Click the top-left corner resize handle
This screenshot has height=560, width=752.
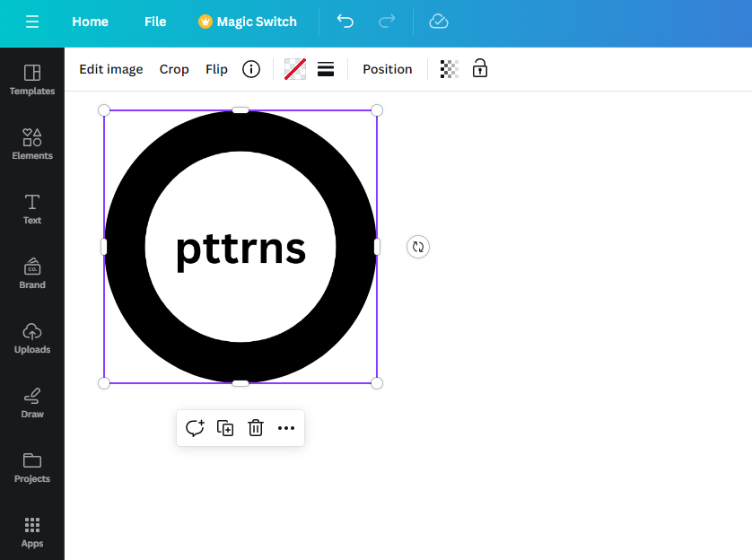pyautogui.click(x=104, y=110)
